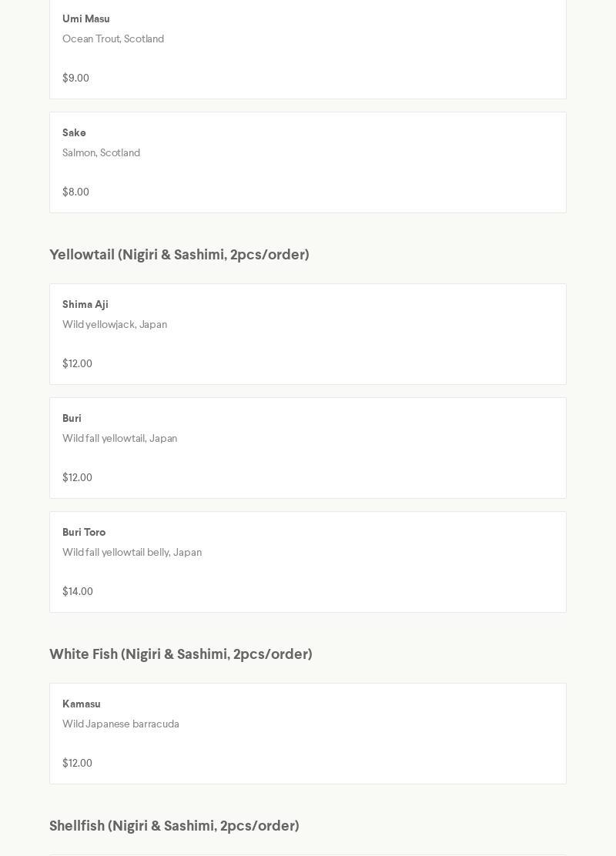The image size is (616, 856).
Task: Click the Wild fall yellowtail belly description
Action: coord(132,553)
